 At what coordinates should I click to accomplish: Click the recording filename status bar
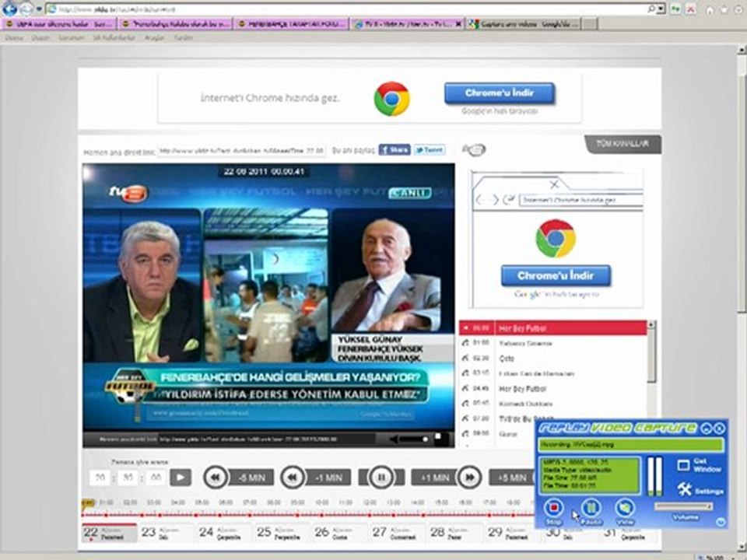pos(631,445)
